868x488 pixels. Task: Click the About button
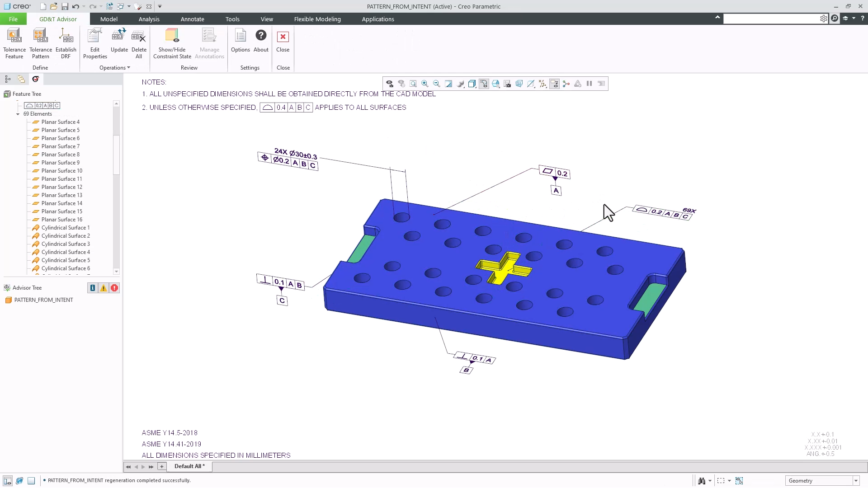coord(261,43)
